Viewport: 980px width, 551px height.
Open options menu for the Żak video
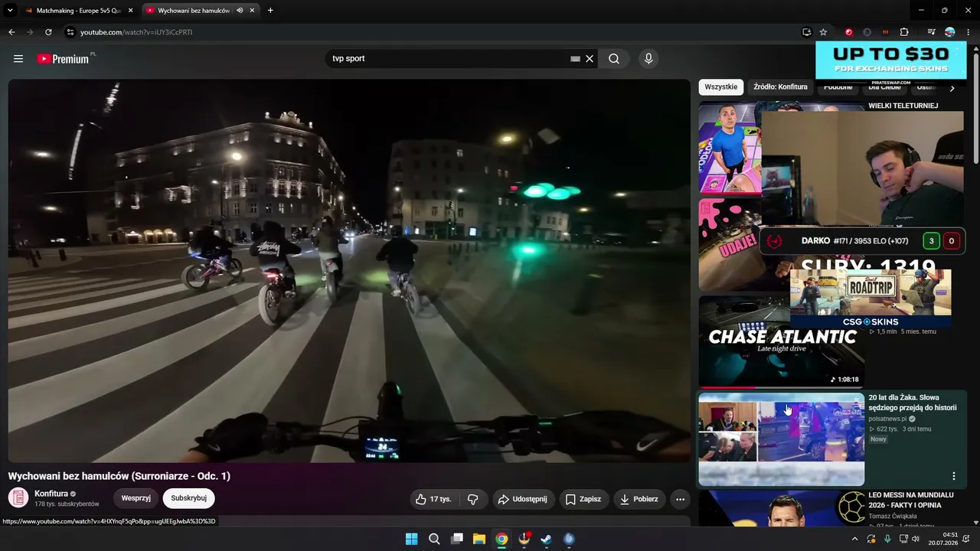[x=954, y=476]
